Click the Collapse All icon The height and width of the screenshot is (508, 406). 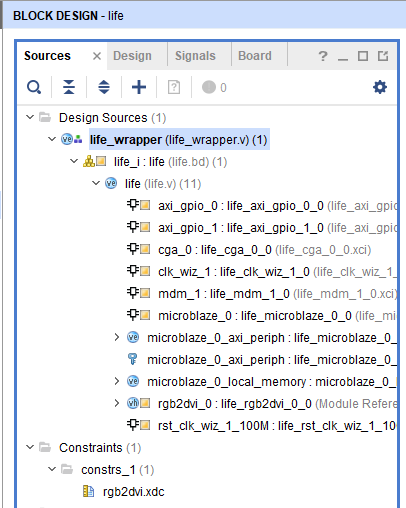point(69,87)
